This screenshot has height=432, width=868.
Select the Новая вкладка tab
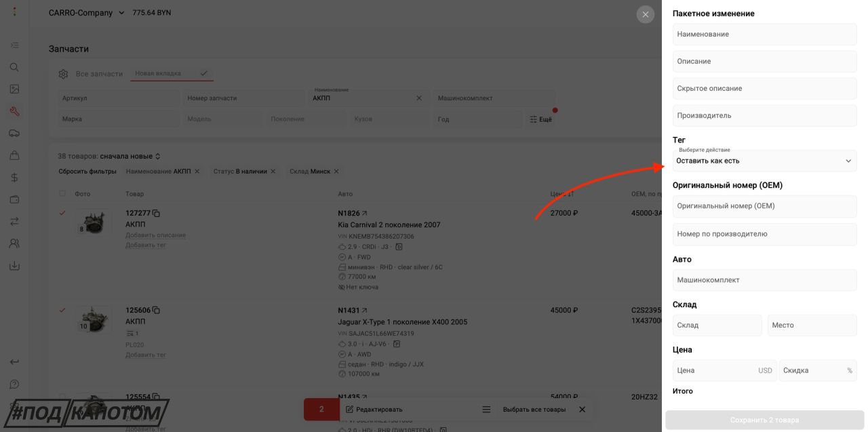(x=158, y=73)
